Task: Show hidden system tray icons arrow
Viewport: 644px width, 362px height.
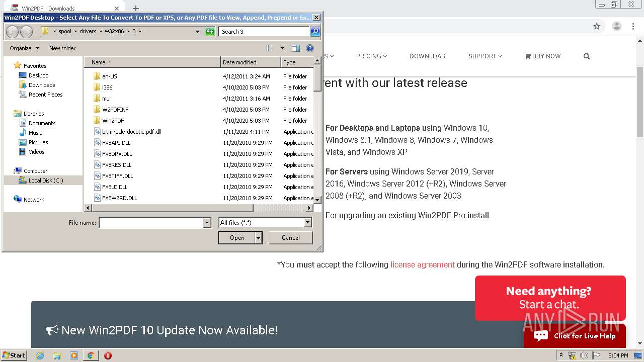Action: click(x=561, y=355)
